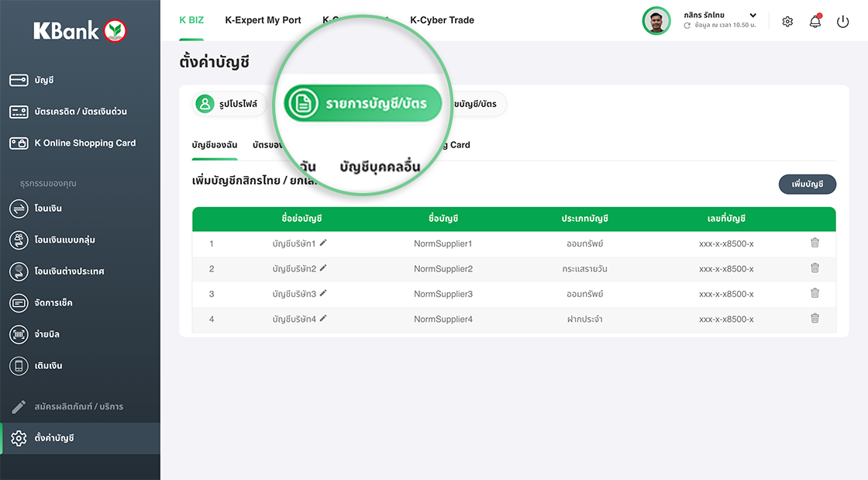Switch to K-Expert My Port tab

click(x=263, y=20)
